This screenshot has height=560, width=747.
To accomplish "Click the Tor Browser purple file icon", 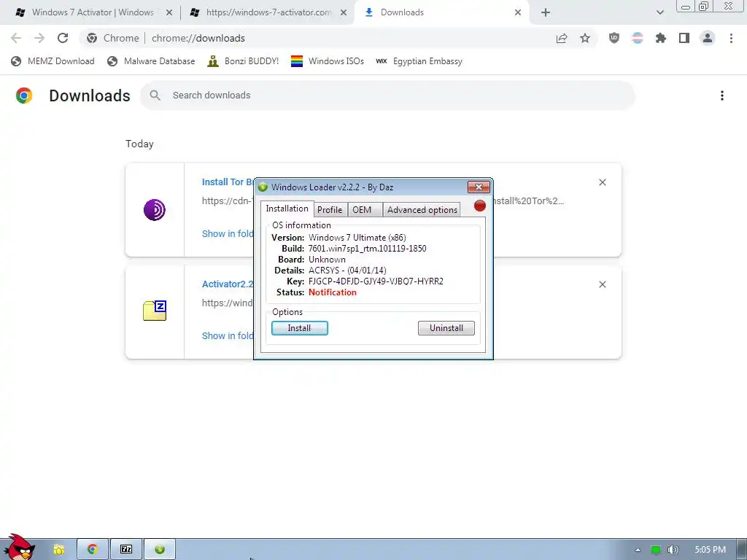I will (x=155, y=209).
